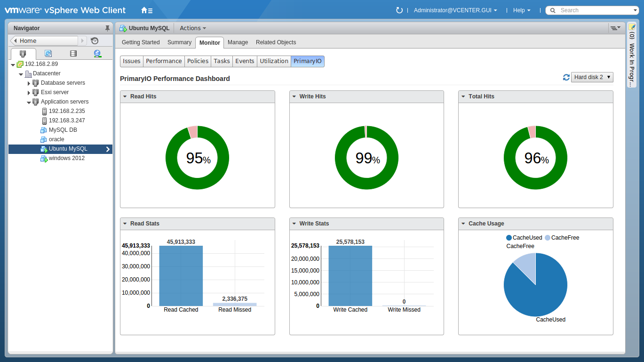Switch to Storage view tab

73,54
